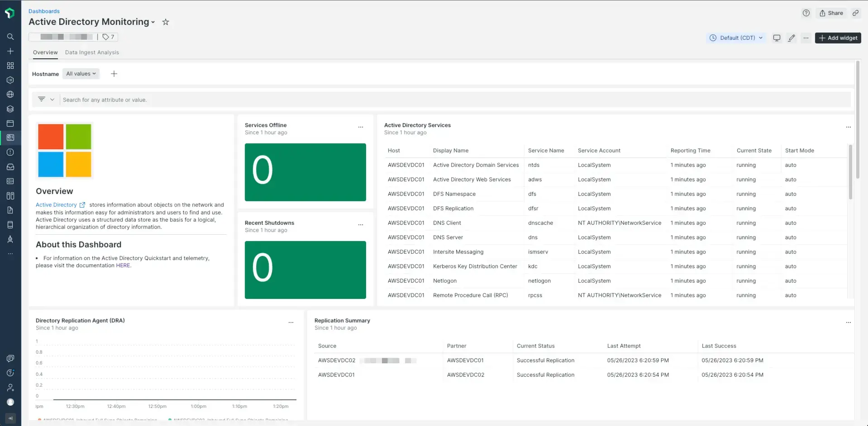Select the Overview tab
This screenshot has width=868, height=426.
click(45, 52)
